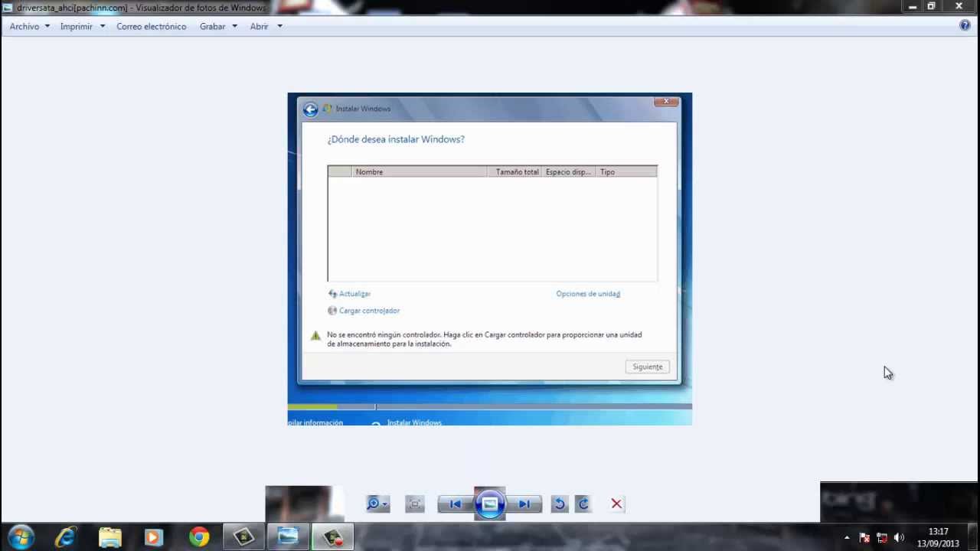Click the displayed Instalar Windows photo
Viewport: 980px width, 551px height.
click(x=490, y=259)
